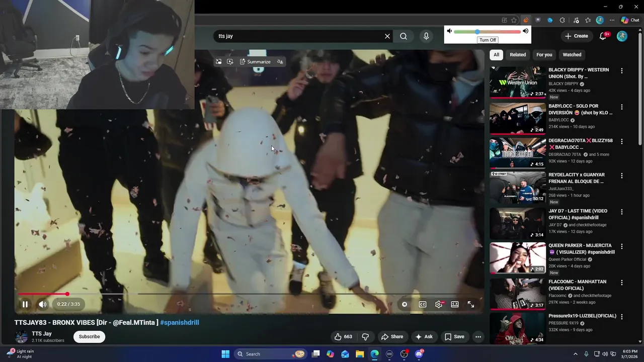The height and width of the screenshot is (362, 644).
Task: Open the Windows Start menu
Action: tap(225, 354)
